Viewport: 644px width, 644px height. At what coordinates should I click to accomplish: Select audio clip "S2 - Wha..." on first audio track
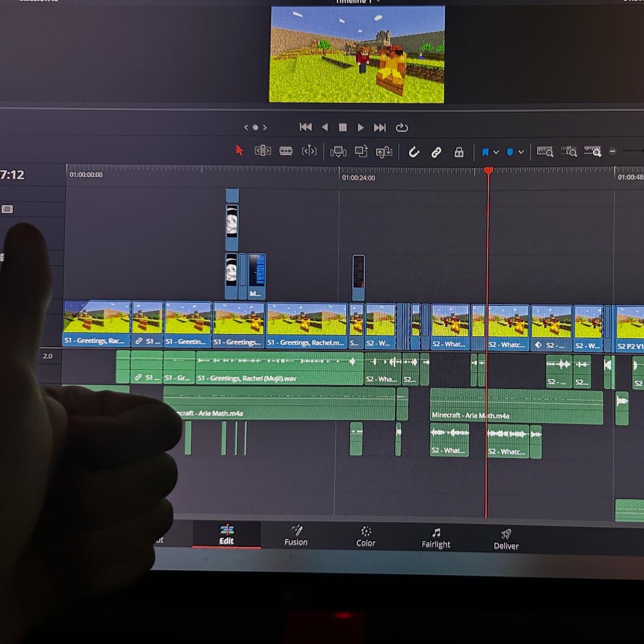coord(383,369)
